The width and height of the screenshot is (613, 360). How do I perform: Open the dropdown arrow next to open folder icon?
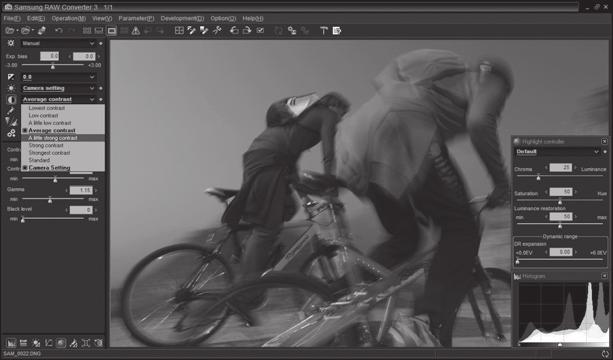click(17, 30)
